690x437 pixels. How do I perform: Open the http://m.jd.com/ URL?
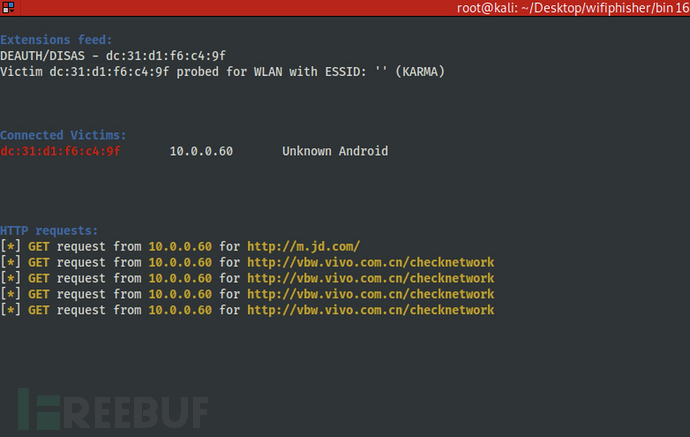pyautogui.click(x=303, y=246)
